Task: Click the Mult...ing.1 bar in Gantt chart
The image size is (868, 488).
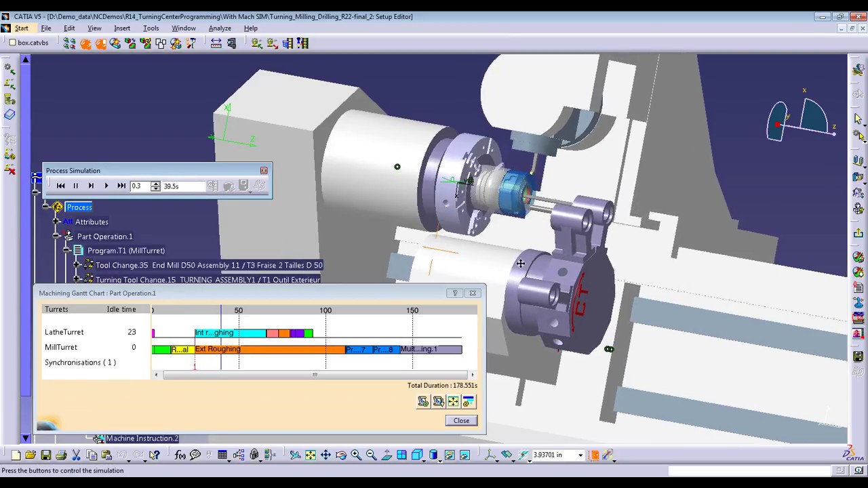Action: 431,349
